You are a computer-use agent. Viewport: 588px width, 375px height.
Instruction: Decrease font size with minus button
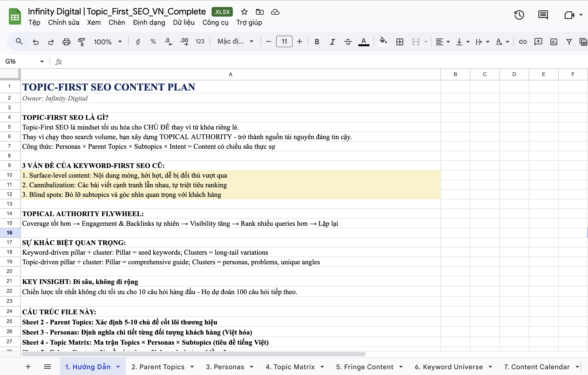tap(268, 42)
